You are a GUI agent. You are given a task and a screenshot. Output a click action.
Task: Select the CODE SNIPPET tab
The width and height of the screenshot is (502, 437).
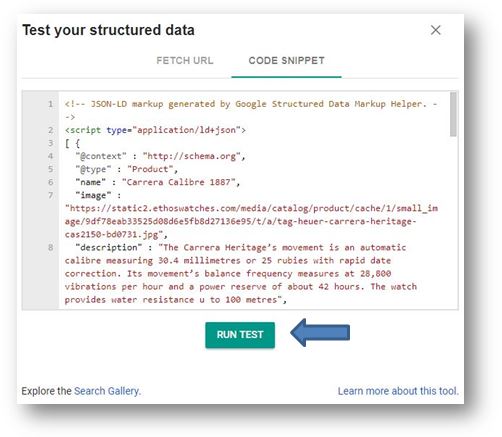(x=286, y=61)
